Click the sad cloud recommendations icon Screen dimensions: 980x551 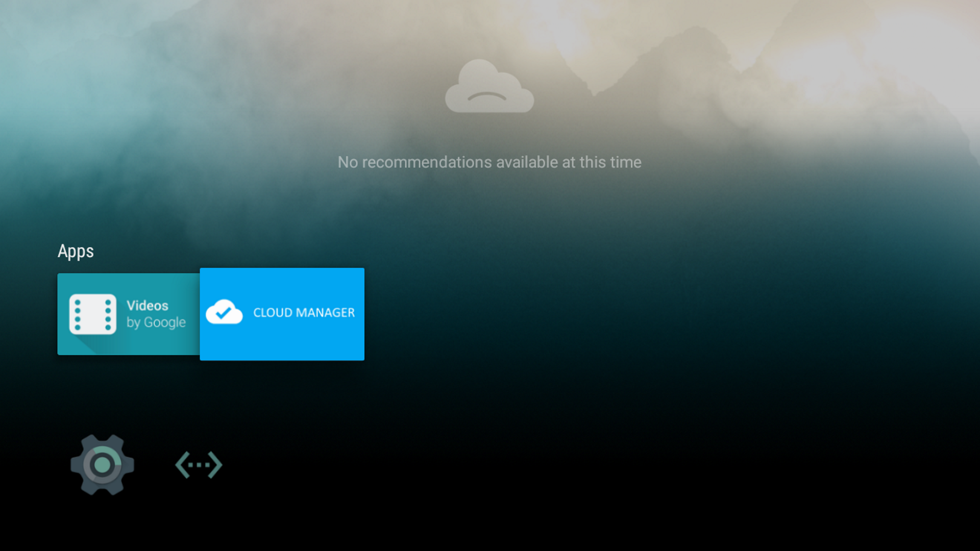[x=488, y=87]
